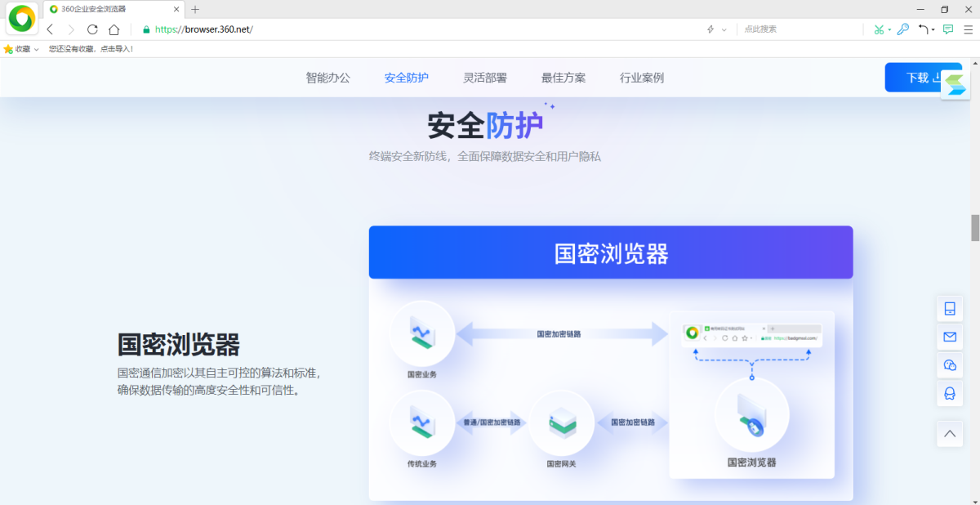The image size is (980, 505).
Task: Open WeChat contact from the floating sidebar
Action: pyautogui.click(x=950, y=365)
